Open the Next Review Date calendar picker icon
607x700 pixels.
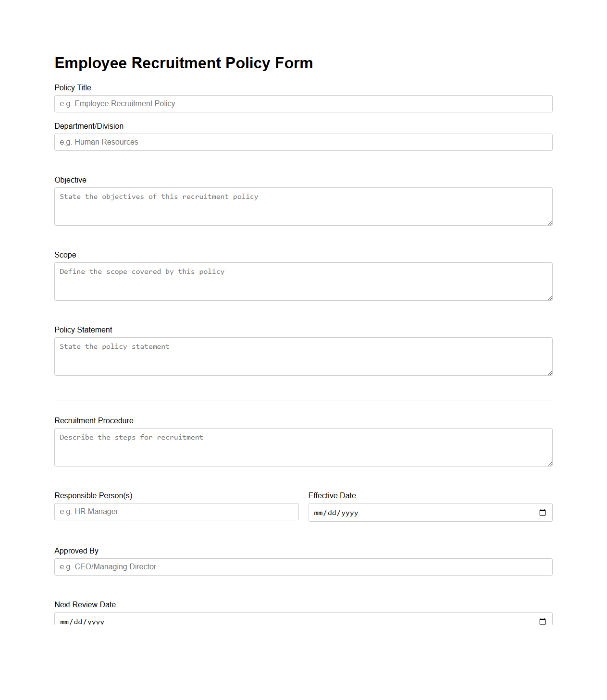pyautogui.click(x=543, y=621)
